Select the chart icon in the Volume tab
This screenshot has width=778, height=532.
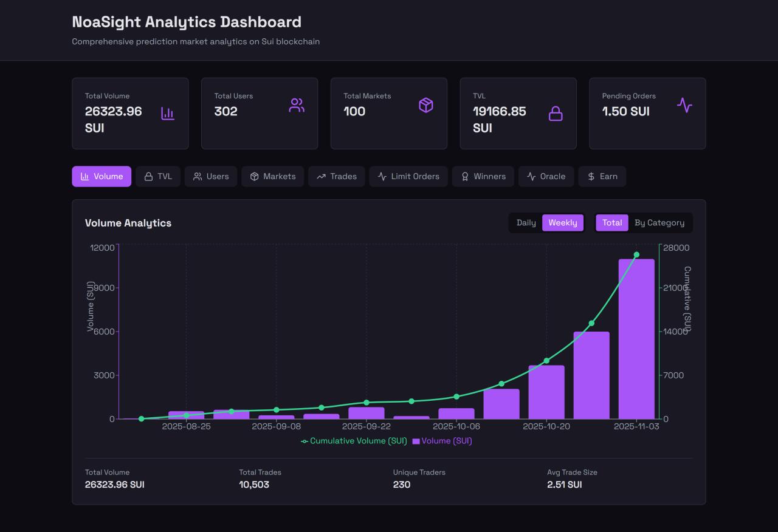84,176
